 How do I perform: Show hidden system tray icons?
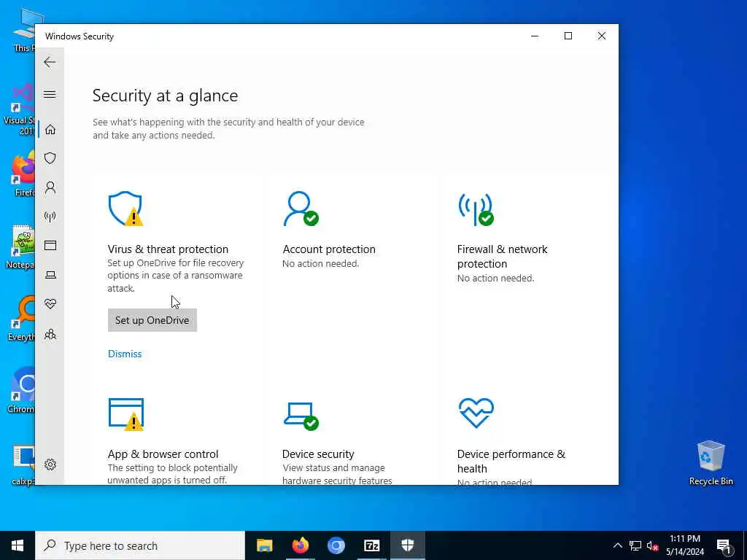617,545
